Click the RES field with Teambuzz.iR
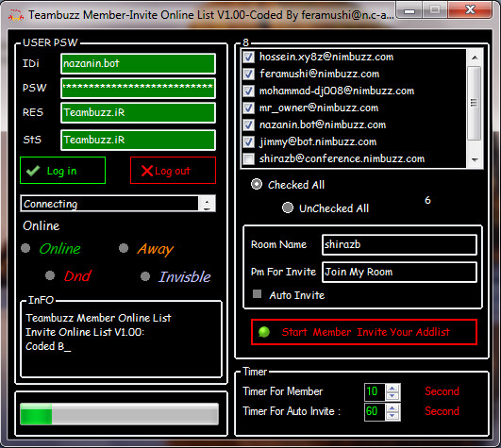 click(138, 113)
